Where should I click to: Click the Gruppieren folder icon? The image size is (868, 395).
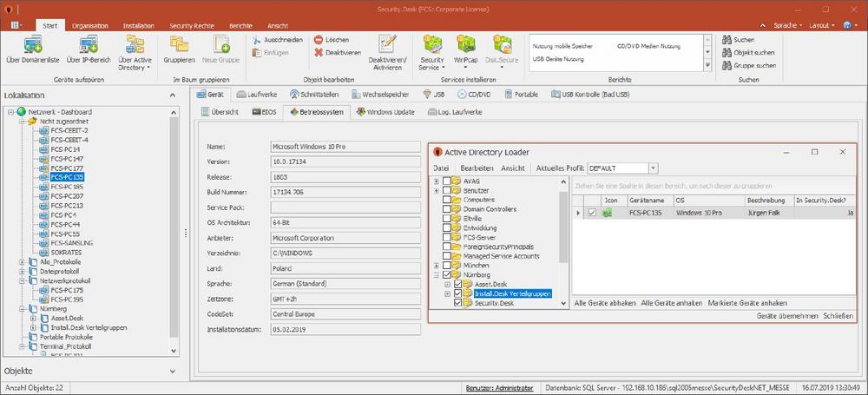(178, 45)
